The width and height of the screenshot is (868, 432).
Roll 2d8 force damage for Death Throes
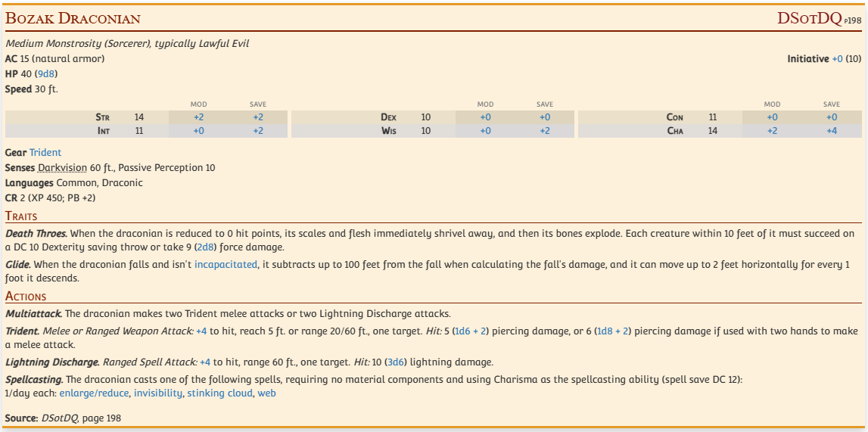click(204, 247)
